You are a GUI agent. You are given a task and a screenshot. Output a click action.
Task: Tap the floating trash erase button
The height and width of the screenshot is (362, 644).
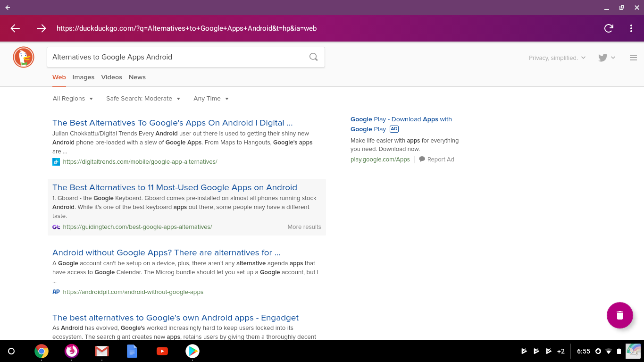pos(619,315)
